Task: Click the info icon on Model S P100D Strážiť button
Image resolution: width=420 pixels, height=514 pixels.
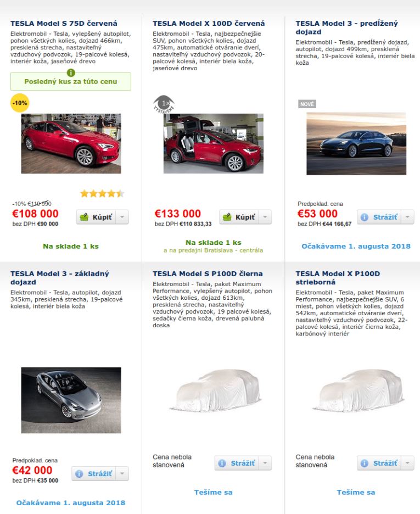Action: pos(222,463)
